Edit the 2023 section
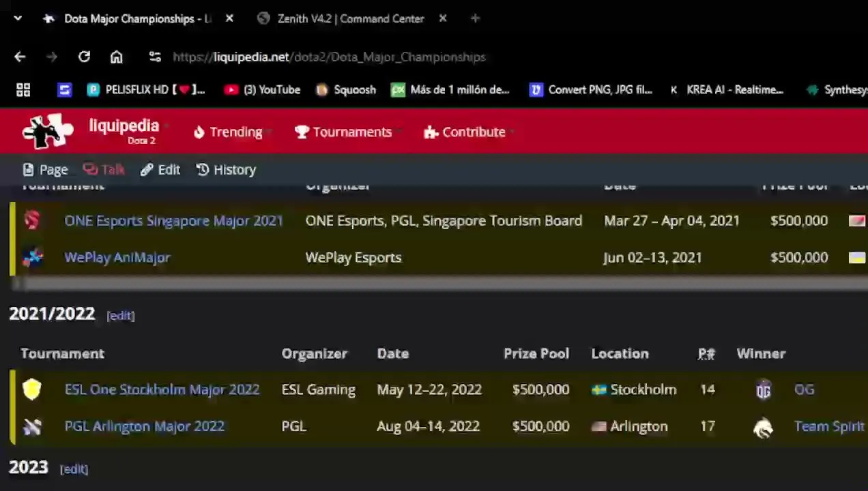 click(x=74, y=469)
